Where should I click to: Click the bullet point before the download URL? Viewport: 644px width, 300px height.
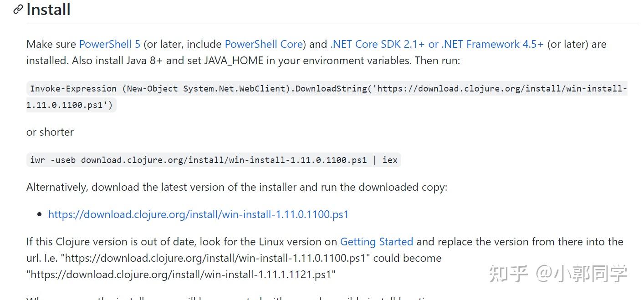pos(40,214)
